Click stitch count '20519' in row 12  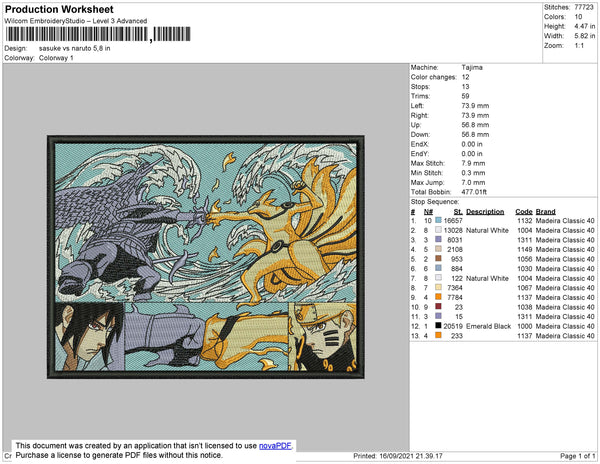tap(453, 326)
